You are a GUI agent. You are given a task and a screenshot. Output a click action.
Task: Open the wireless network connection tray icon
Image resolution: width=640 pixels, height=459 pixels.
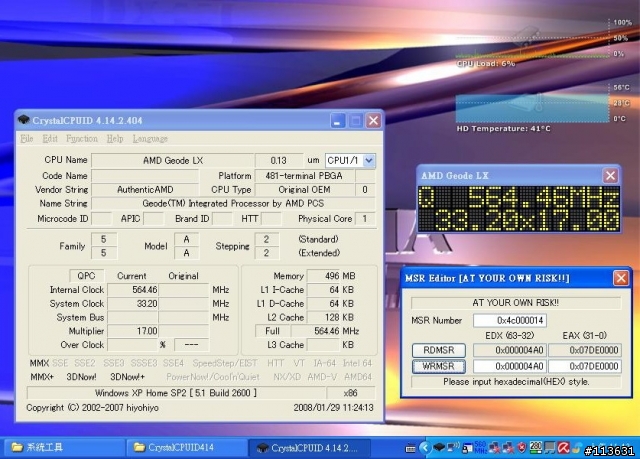(x=453, y=448)
